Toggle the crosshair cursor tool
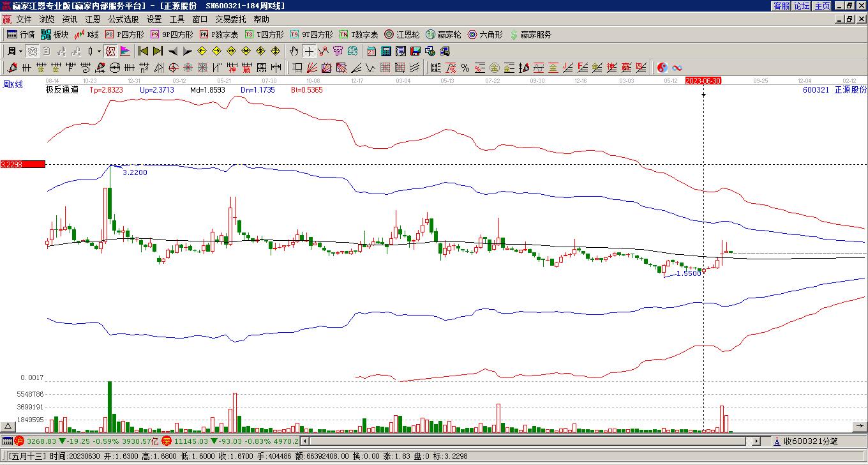The height and width of the screenshot is (465, 868). click(309, 51)
